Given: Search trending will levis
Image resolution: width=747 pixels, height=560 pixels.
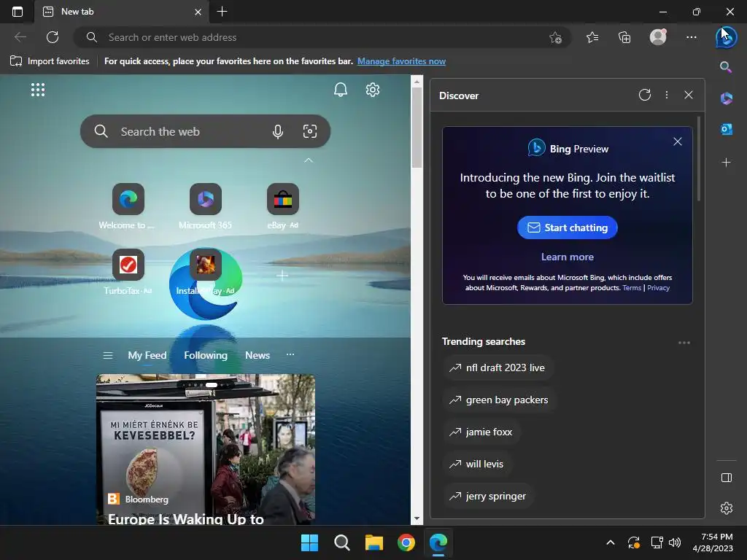Looking at the screenshot, I should point(477,464).
